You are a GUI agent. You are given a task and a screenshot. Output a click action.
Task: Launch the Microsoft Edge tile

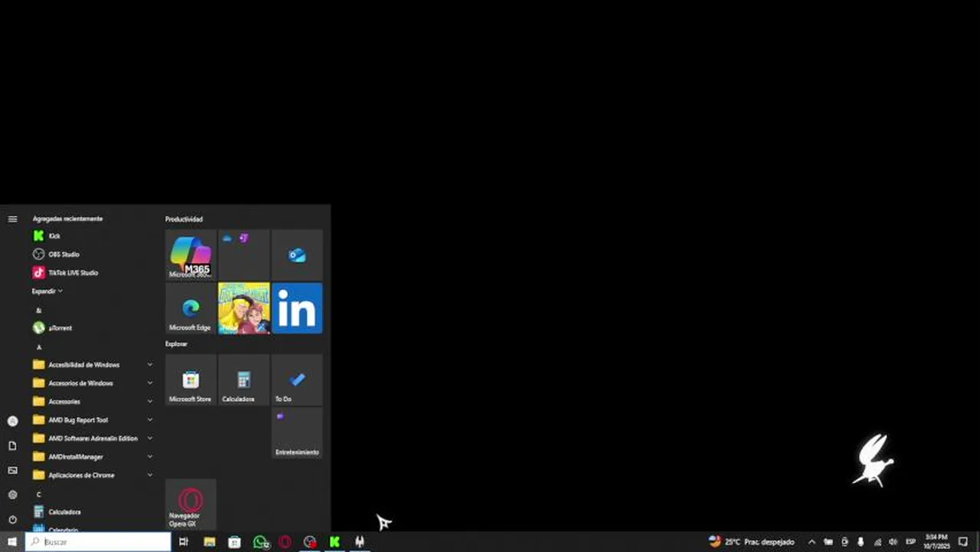point(190,308)
